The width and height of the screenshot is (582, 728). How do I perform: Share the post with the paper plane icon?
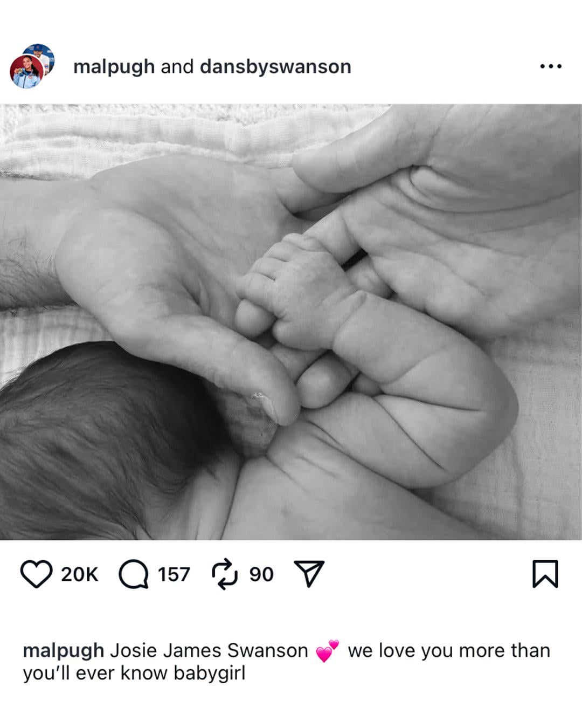coord(309,574)
